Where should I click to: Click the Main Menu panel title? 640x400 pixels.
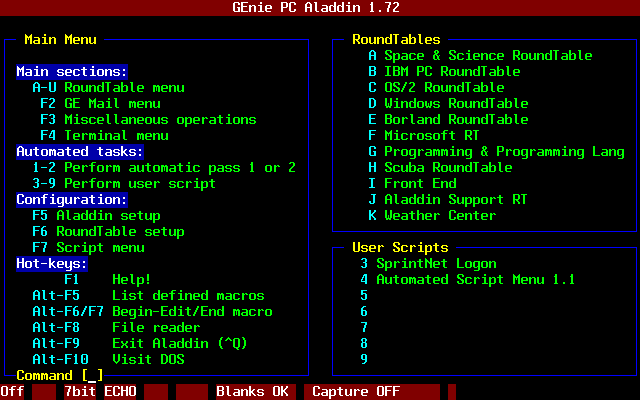point(60,40)
